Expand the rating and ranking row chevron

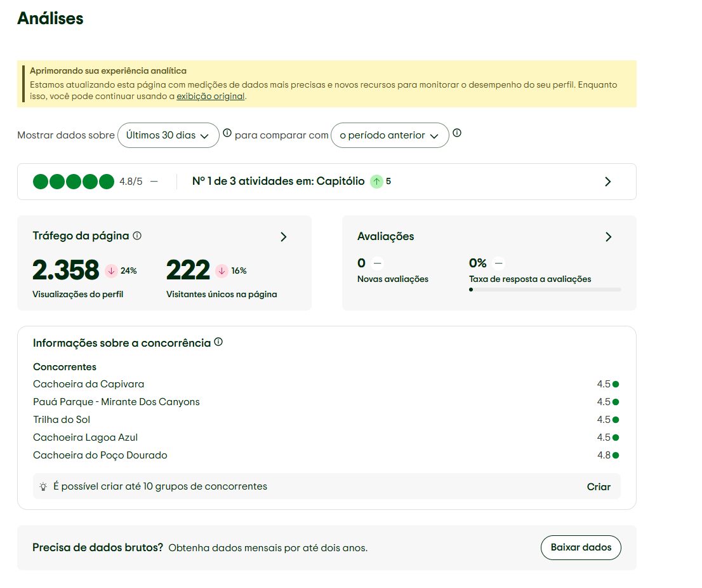click(607, 182)
